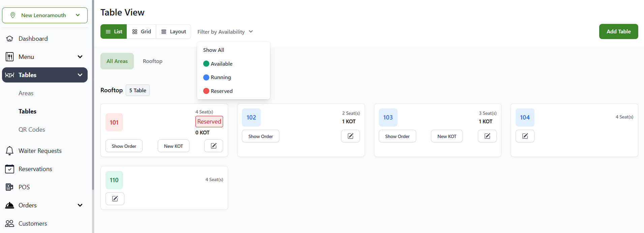This screenshot has height=233, width=644.
Task: Click New KOT on table 103
Action: point(447,136)
